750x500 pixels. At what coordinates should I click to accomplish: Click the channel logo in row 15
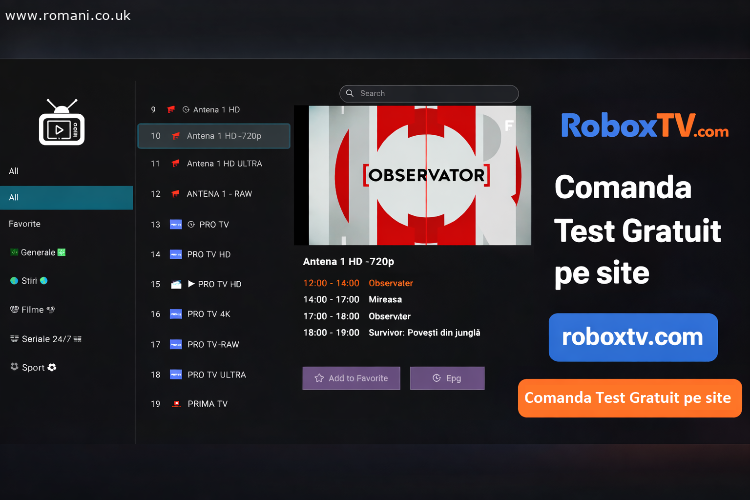pyautogui.click(x=176, y=284)
